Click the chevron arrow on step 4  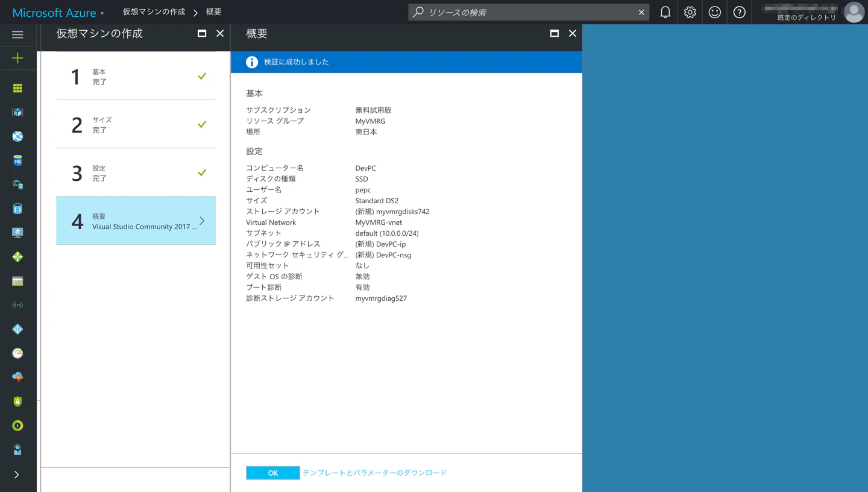coord(202,221)
